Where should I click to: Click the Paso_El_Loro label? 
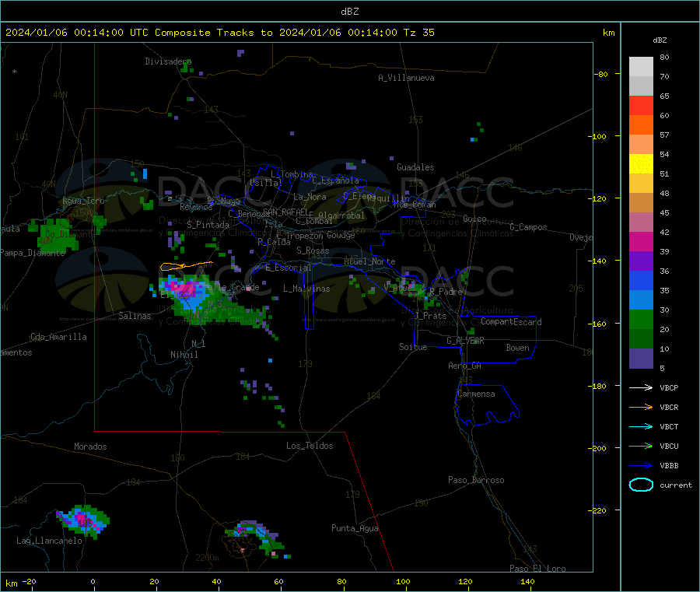tap(537, 569)
